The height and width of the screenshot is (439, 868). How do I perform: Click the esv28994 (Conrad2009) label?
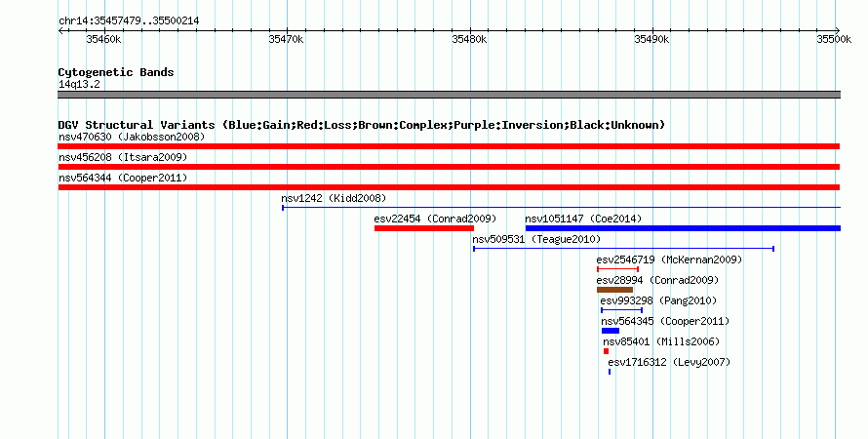(x=657, y=280)
